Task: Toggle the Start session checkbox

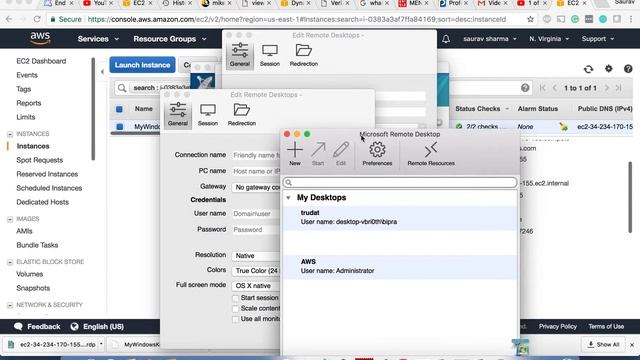Action: click(x=236, y=298)
